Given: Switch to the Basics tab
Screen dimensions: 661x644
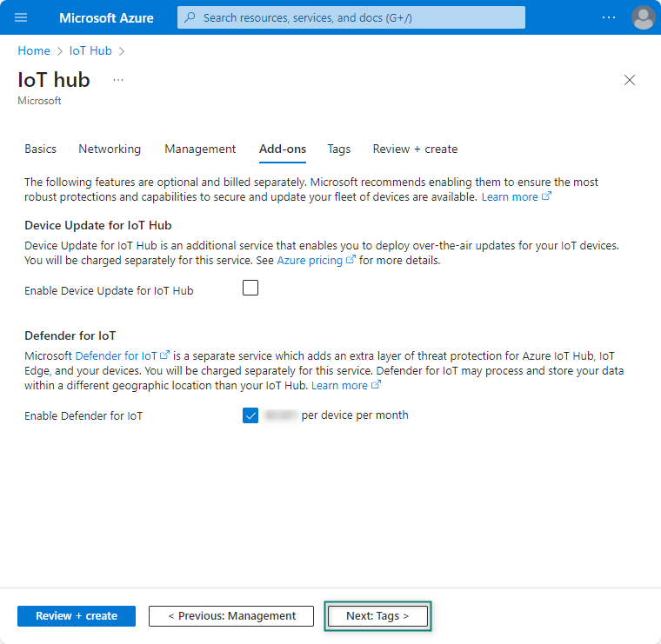Looking at the screenshot, I should 40,149.
